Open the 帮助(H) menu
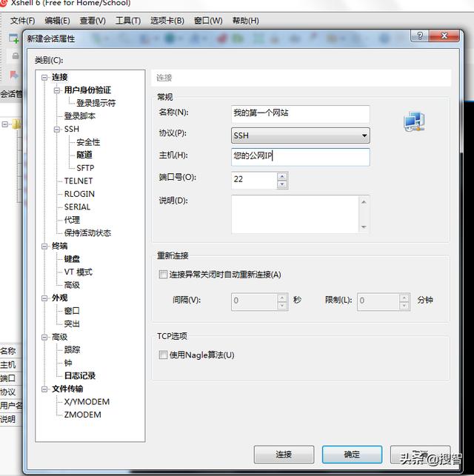The width and height of the screenshot is (474, 476). (x=245, y=21)
